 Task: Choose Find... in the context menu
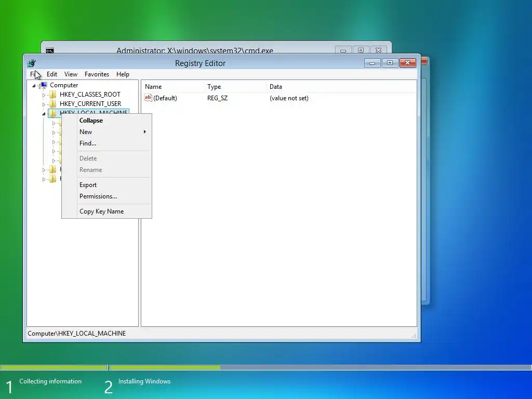(107, 143)
